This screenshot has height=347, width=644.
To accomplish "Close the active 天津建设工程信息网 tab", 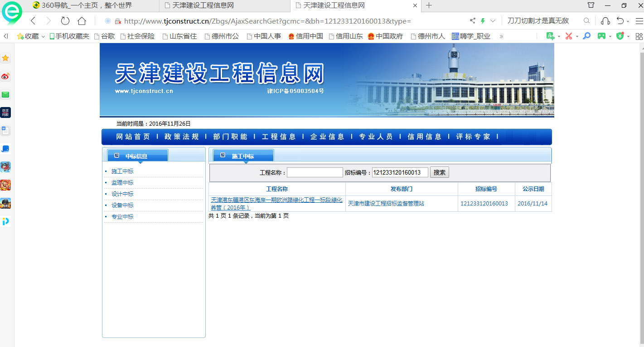I will pyautogui.click(x=415, y=5).
